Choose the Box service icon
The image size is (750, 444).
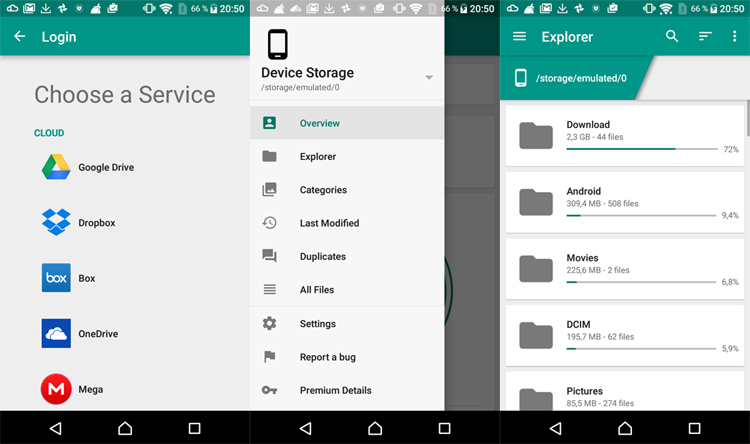pos(56,278)
